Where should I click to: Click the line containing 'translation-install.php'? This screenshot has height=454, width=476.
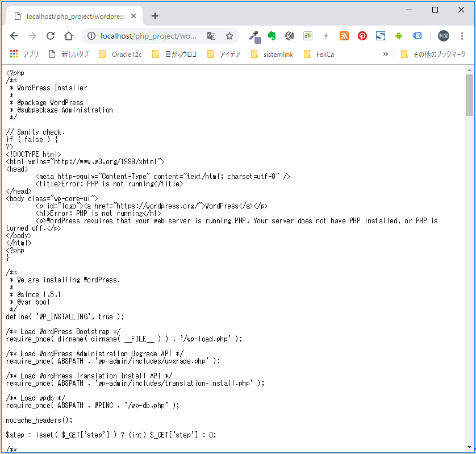135,383
